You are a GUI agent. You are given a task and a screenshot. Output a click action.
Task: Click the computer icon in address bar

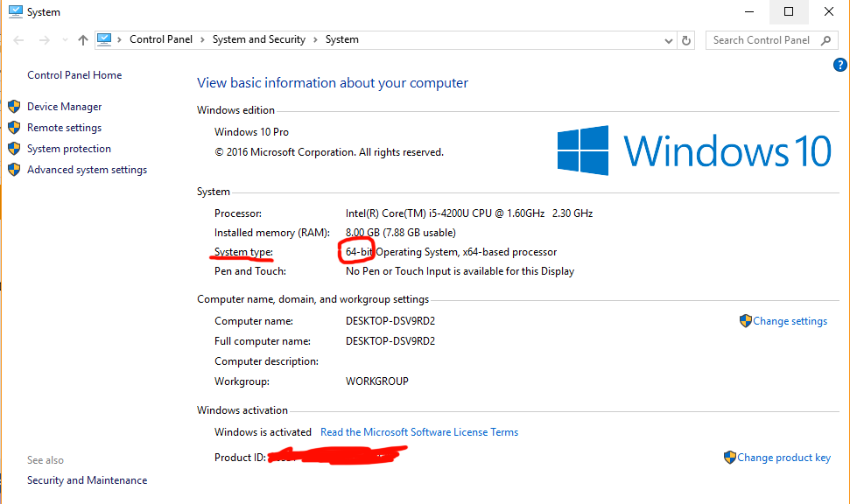[x=104, y=39]
